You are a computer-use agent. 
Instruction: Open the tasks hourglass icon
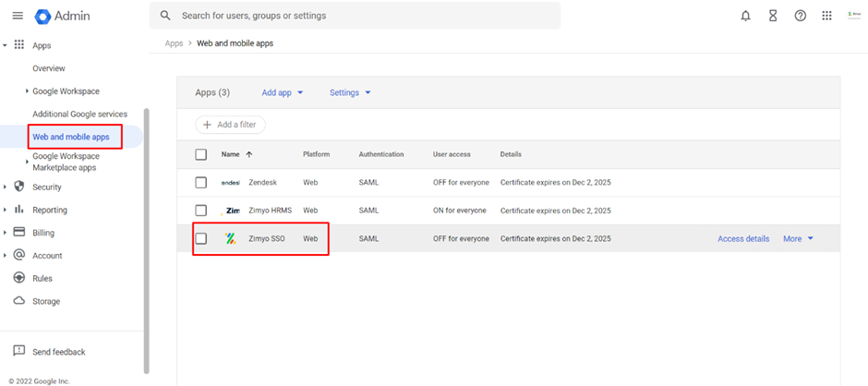tap(773, 16)
